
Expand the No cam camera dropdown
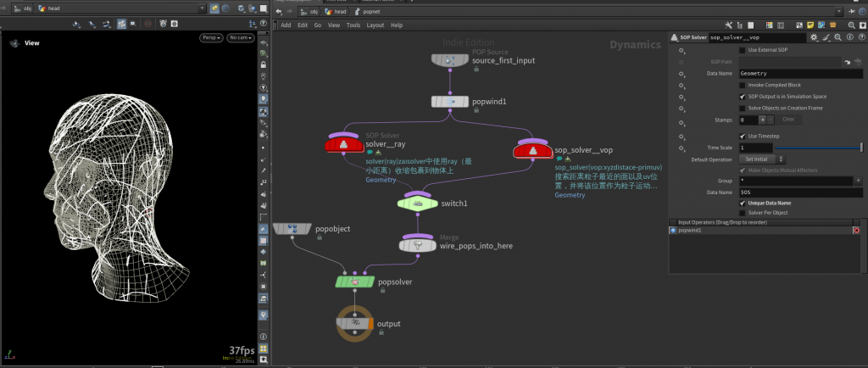click(x=240, y=38)
